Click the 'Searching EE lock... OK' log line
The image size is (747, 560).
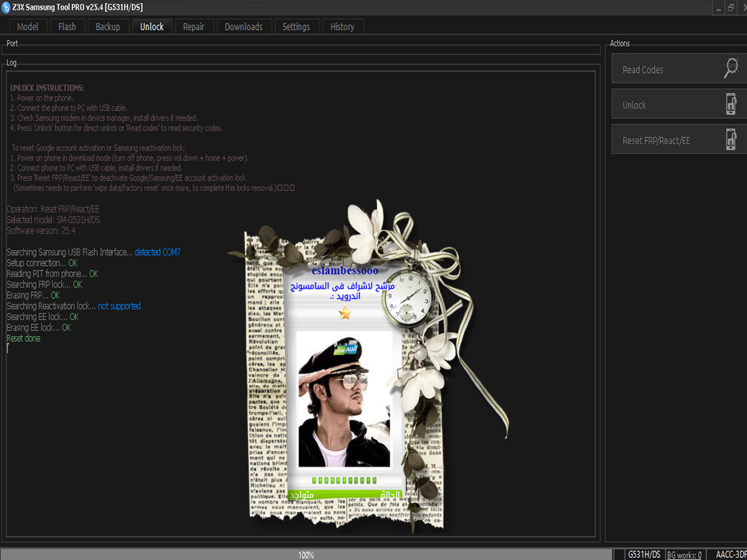tap(43, 317)
